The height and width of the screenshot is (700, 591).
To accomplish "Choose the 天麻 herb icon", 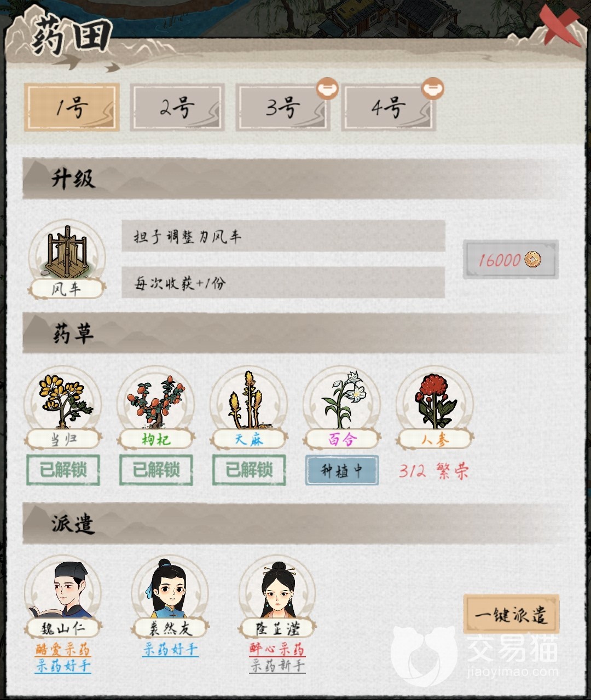I will 249,401.
